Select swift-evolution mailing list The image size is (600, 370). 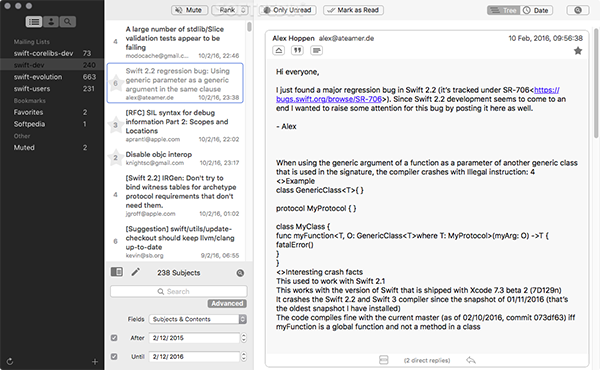point(52,77)
